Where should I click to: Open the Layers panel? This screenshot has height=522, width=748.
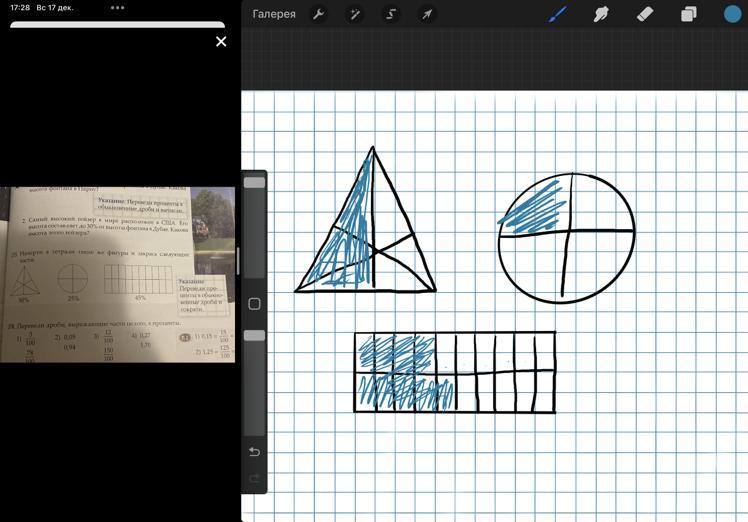tap(689, 14)
